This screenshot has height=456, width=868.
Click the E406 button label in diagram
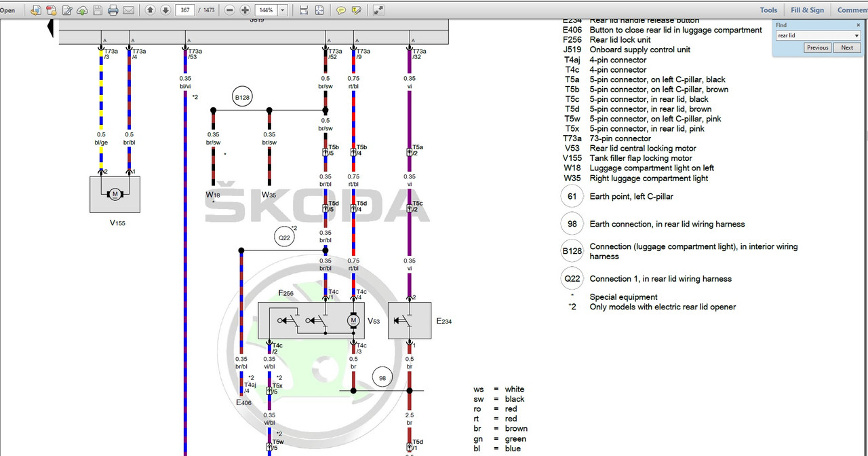point(244,402)
